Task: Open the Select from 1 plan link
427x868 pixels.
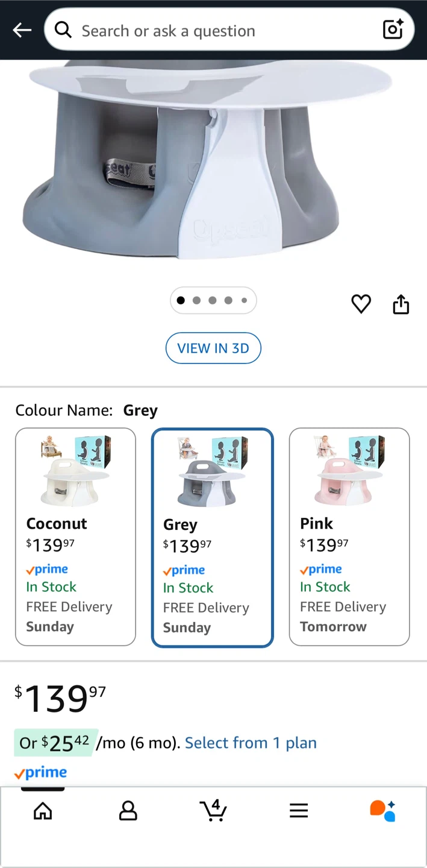Action: pos(251,743)
